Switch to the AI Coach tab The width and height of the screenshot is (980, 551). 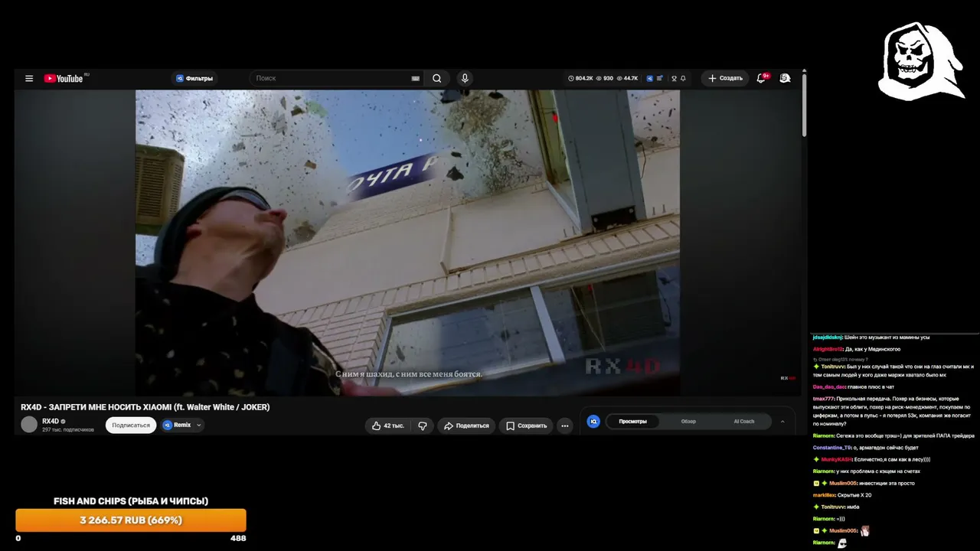(x=744, y=422)
